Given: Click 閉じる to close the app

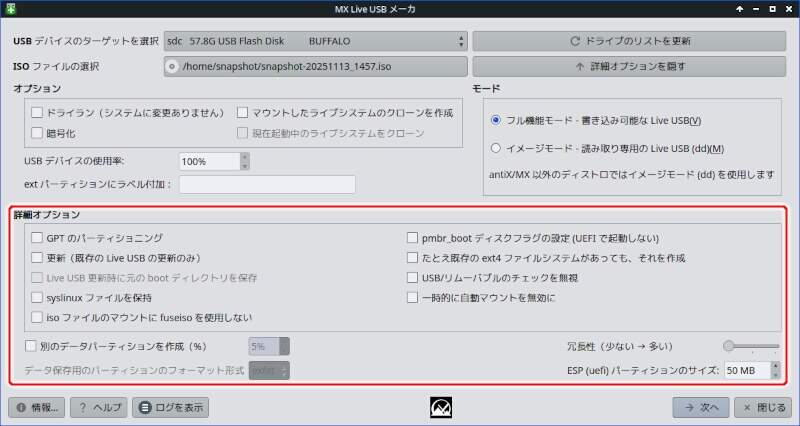Looking at the screenshot, I should [x=763, y=407].
